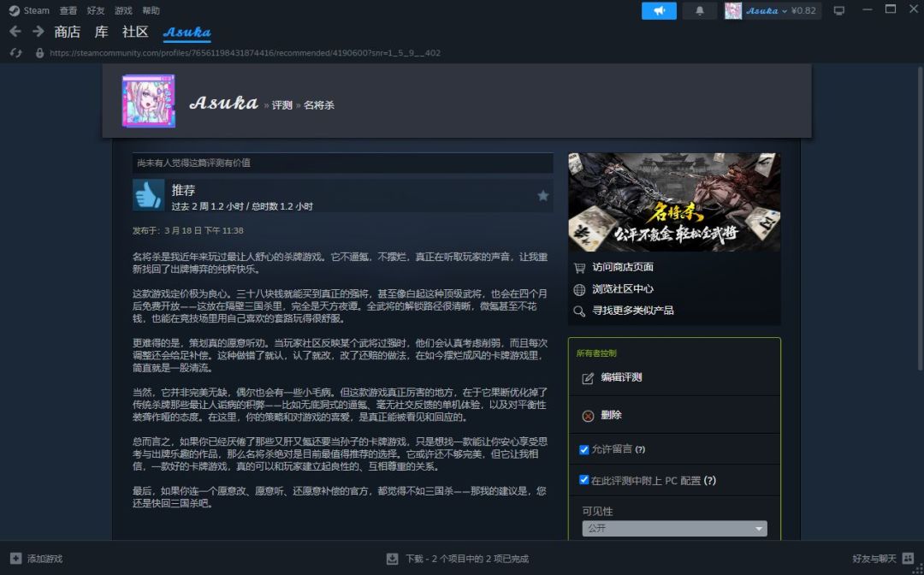Click the Asuka profile name link

(x=223, y=103)
